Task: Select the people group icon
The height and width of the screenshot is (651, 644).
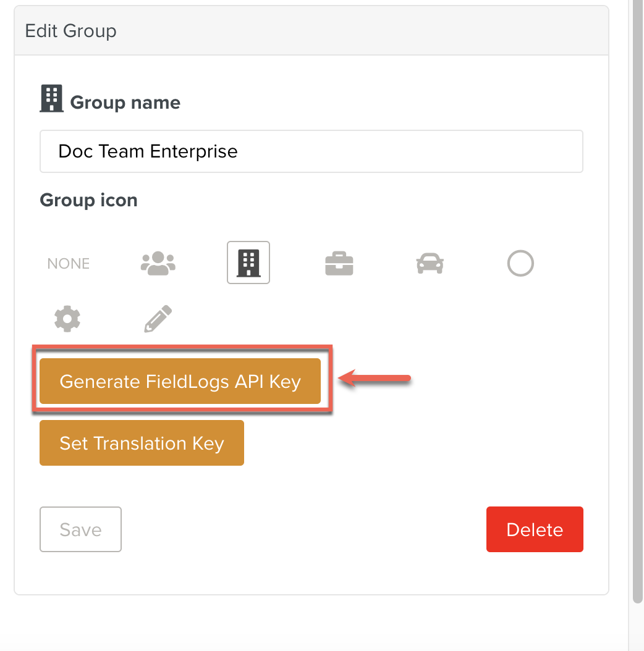Action: pos(158,263)
